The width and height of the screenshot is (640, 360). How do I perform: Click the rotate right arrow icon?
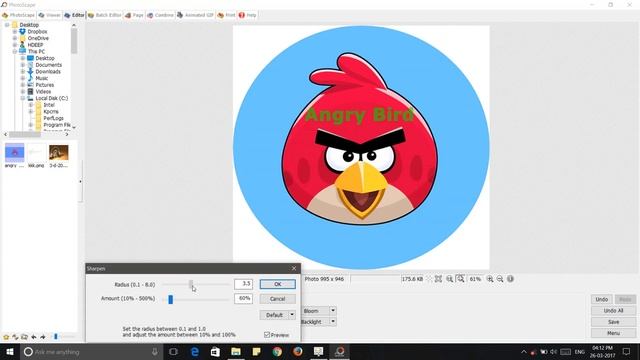[42, 337]
